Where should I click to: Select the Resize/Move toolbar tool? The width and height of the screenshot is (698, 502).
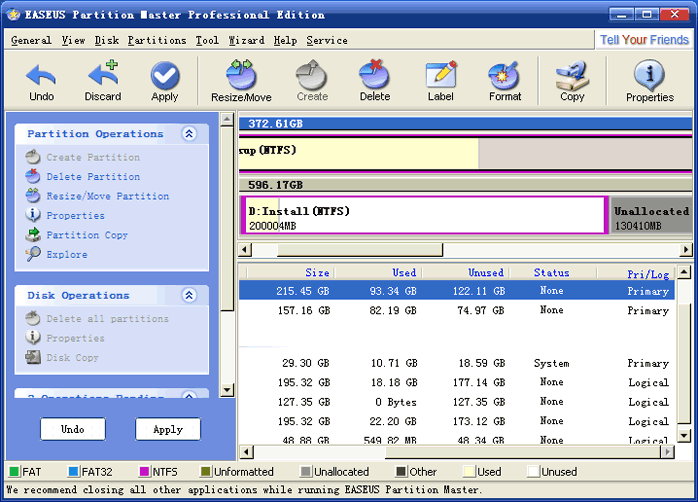tap(241, 81)
